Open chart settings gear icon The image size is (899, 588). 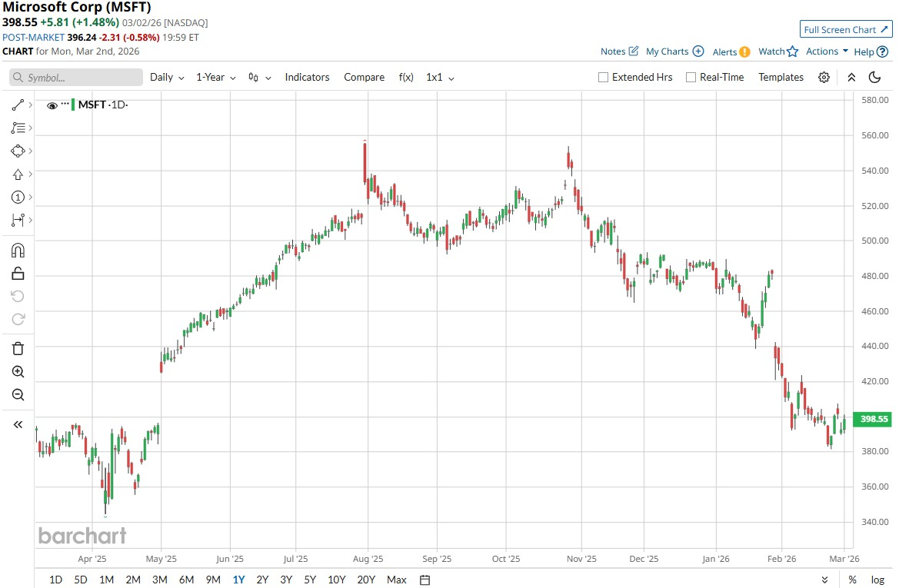pos(824,78)
